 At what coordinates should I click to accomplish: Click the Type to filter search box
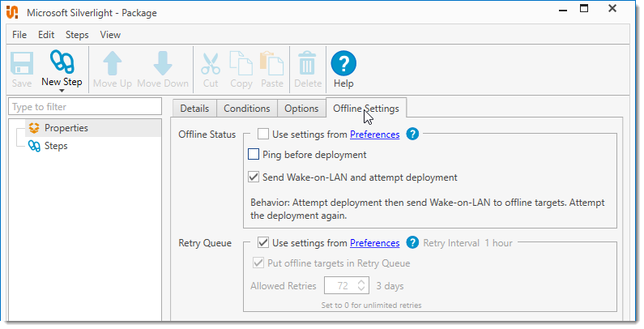coord(85,107)
